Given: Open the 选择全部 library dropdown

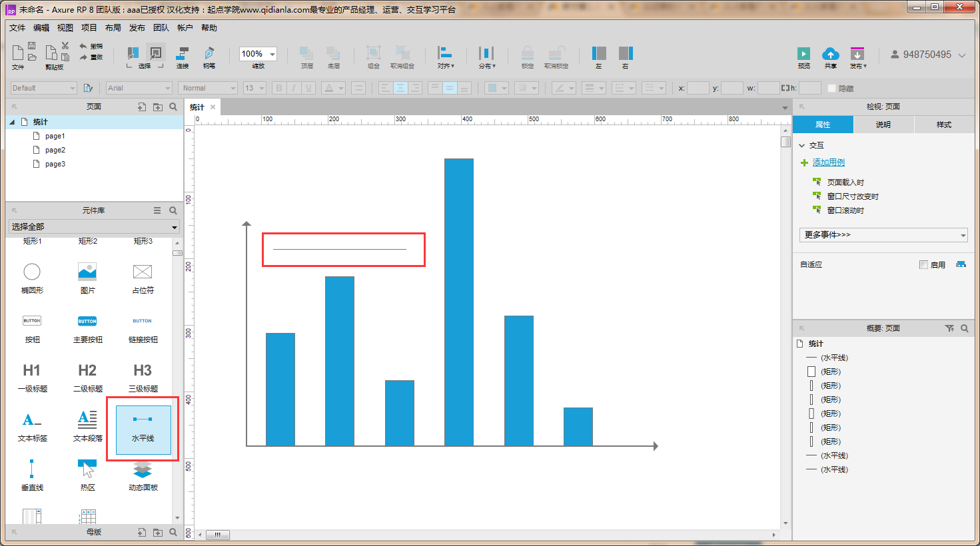Looking at the screenshot, I should tap(95, 227).
